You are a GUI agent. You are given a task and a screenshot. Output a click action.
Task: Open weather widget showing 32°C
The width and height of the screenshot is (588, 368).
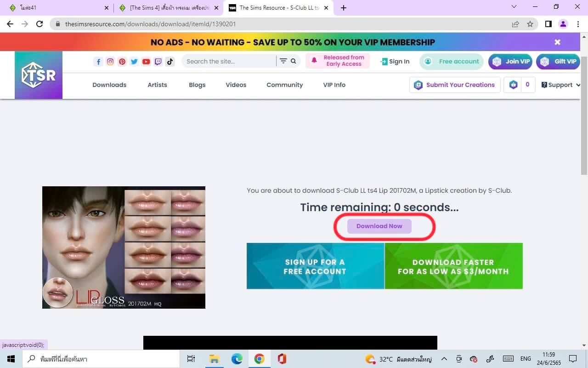398,359
